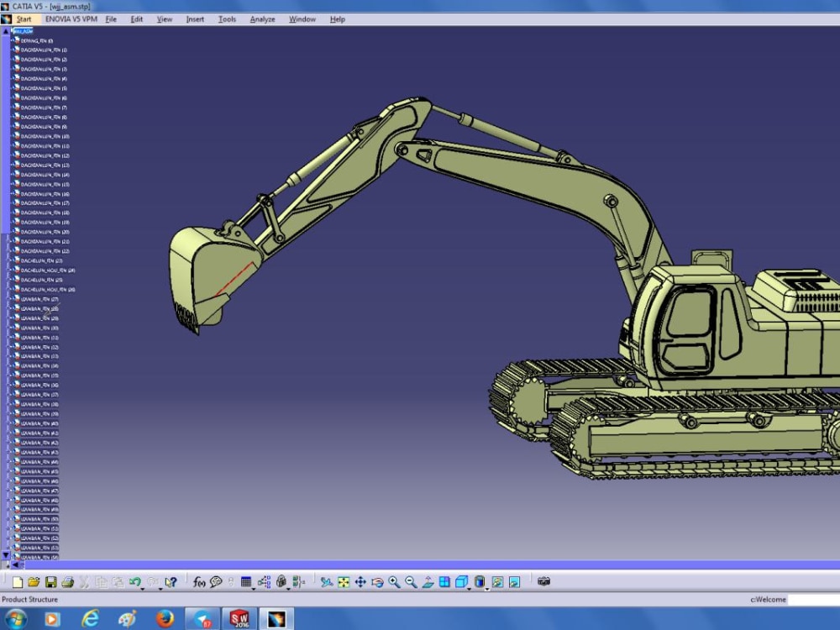Viewport: 840px width, 630px height.
Task: Open the Window menu
Action: (302, 19)
